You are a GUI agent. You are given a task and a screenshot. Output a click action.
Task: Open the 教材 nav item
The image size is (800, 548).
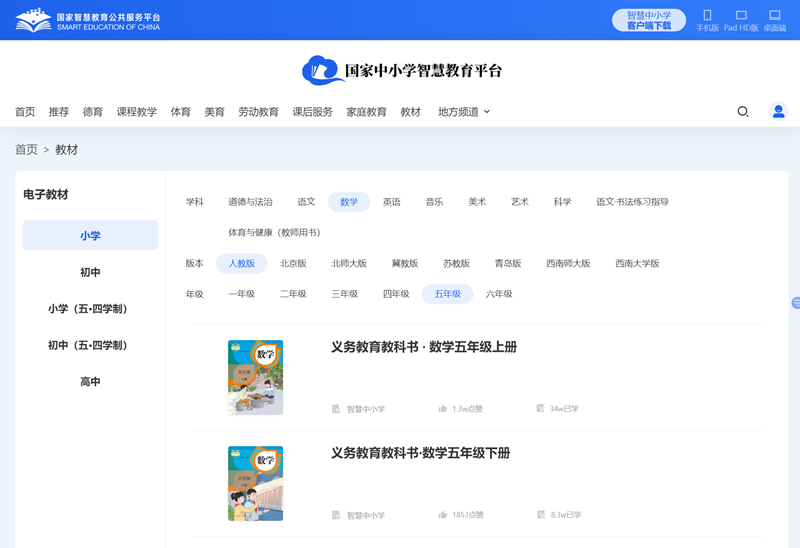410,112
